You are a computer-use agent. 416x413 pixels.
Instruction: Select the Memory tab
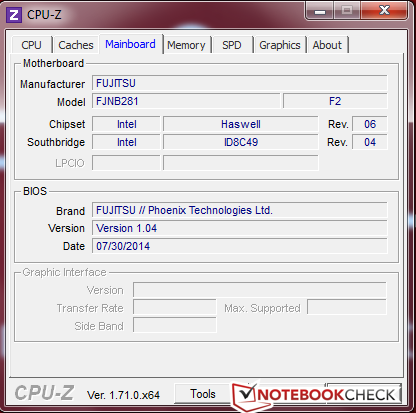pos(186,45)
